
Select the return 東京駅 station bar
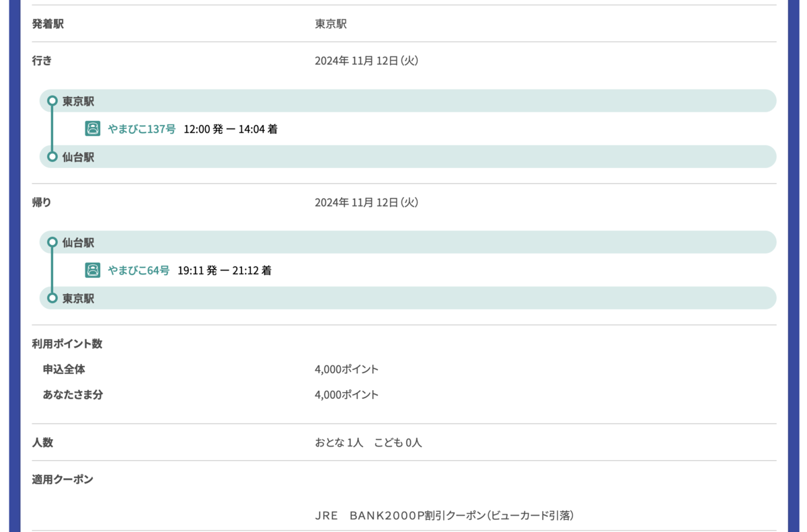[x=408, y=298]
